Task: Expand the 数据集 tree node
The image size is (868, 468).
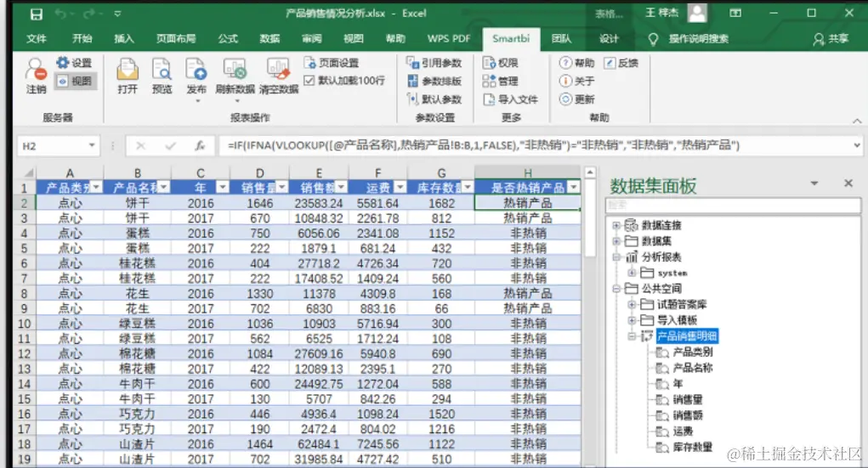Action: click(x=616, y=240)
